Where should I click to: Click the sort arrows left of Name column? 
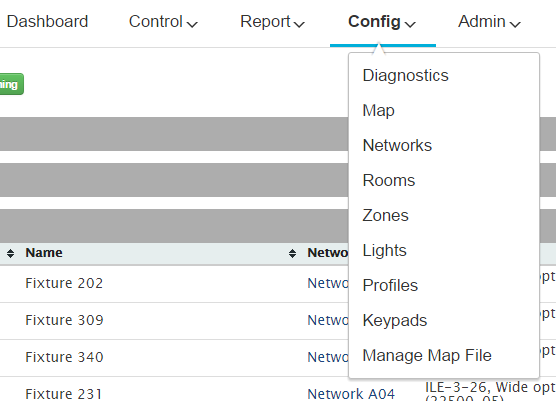(x=10, y=253)
